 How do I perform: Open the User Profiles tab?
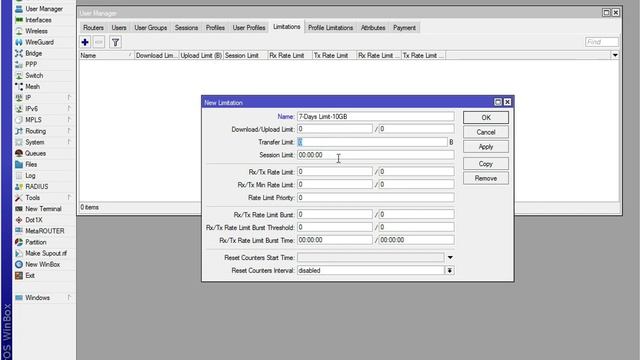point(249,28)
